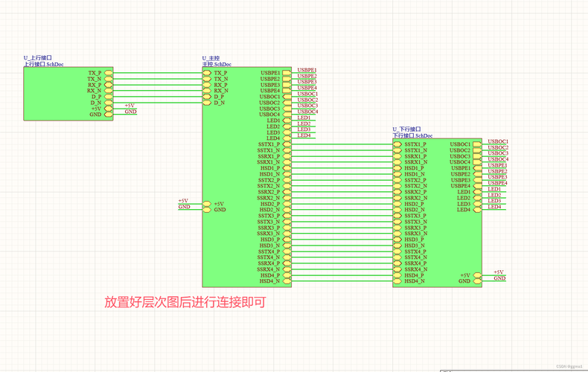Click HSD1_N port arrow on 下行接口 sheet

397,174
